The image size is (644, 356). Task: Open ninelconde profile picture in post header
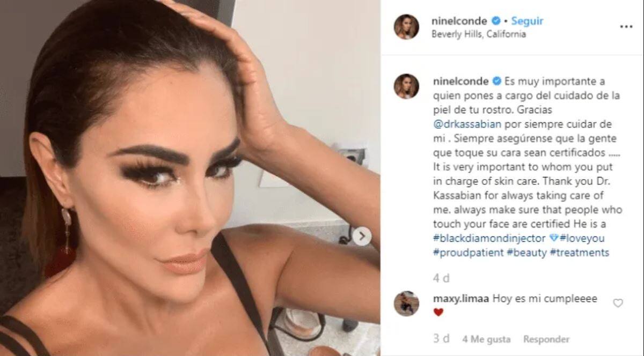click(406, 27)
